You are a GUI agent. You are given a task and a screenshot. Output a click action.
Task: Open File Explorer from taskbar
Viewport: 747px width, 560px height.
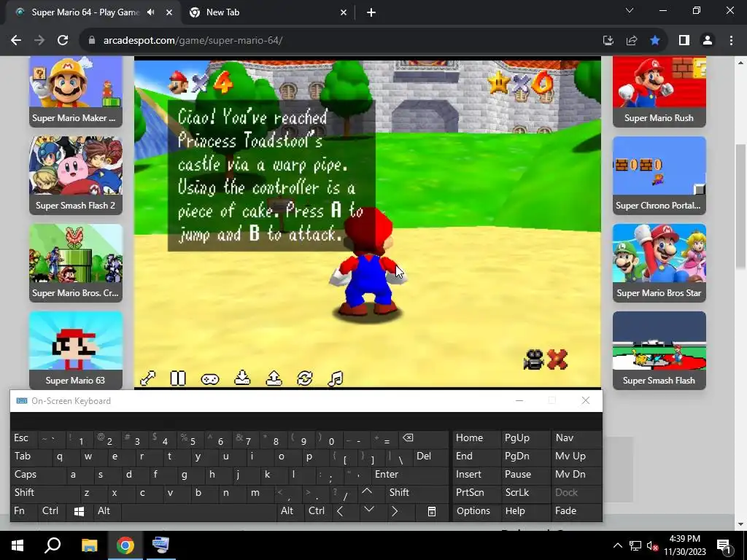pyautogui.click(x=89, y=545)
